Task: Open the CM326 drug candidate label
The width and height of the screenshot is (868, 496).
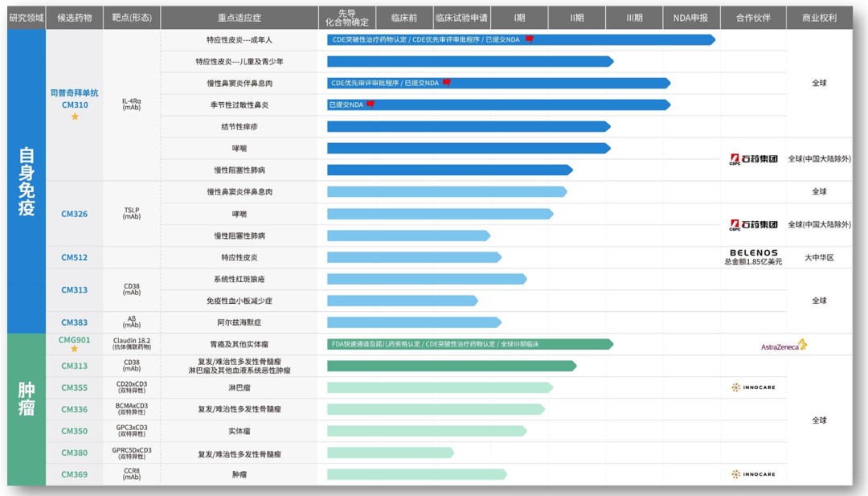Action: 74,214
